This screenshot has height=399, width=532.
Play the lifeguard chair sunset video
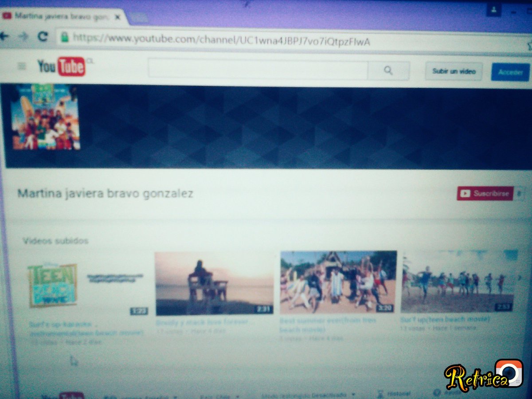coord(214,284)
